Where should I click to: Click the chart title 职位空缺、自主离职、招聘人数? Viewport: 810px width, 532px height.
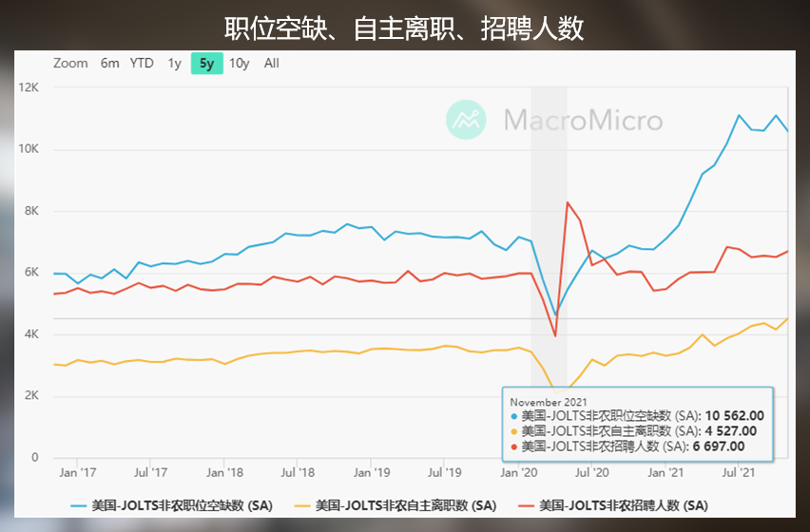404,28
